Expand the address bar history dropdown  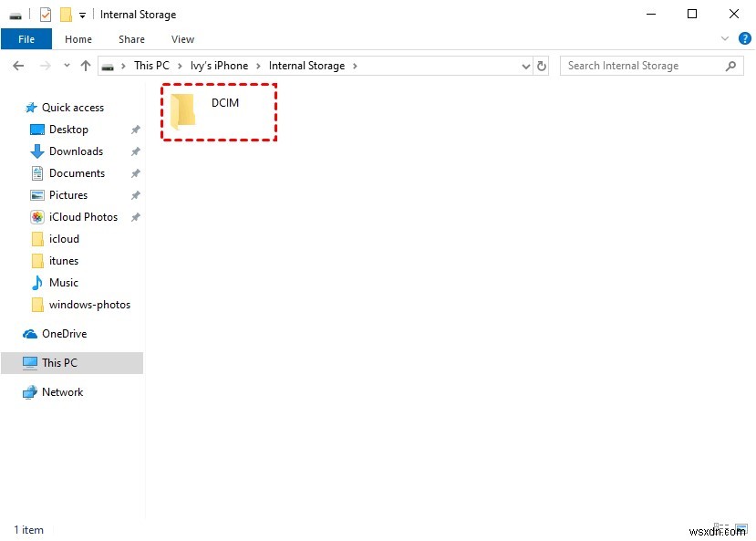click(x=525, y=65)
